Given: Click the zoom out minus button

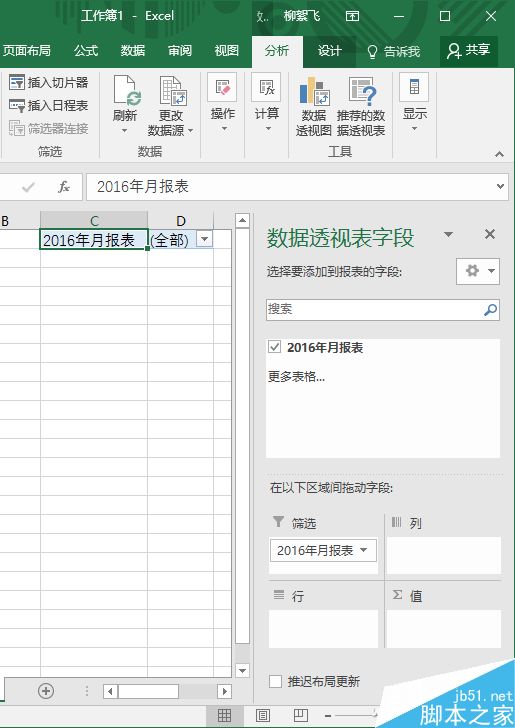Looking at the screenshot, I should coord(328,715).
